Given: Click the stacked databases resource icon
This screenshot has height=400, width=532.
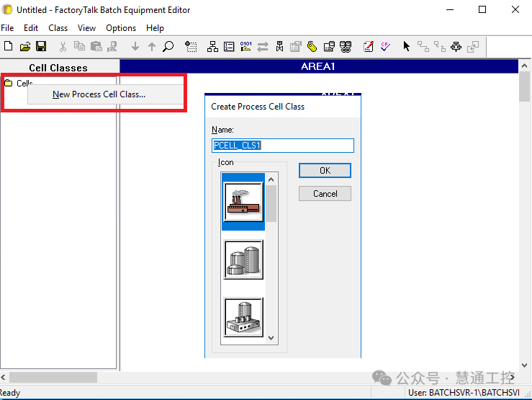Looking at the screenshot, I should (x=346, y=46).
